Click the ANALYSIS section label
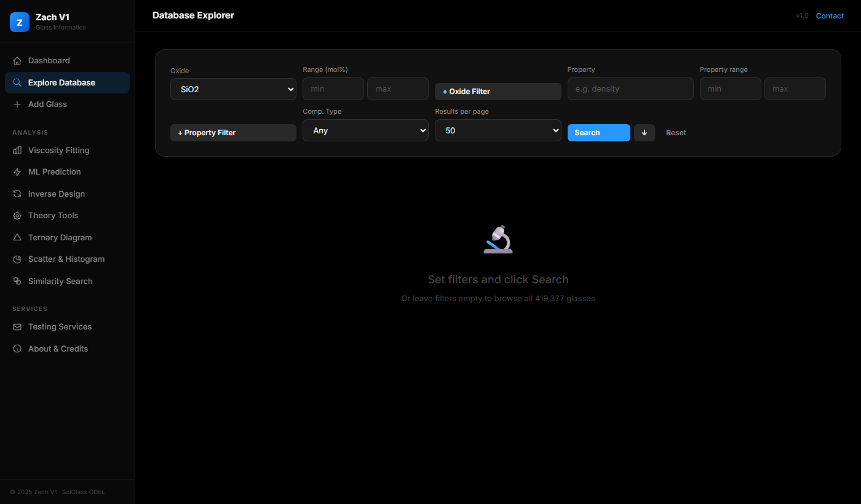This screenshot has width=861, height=504. tap(30, 133)
